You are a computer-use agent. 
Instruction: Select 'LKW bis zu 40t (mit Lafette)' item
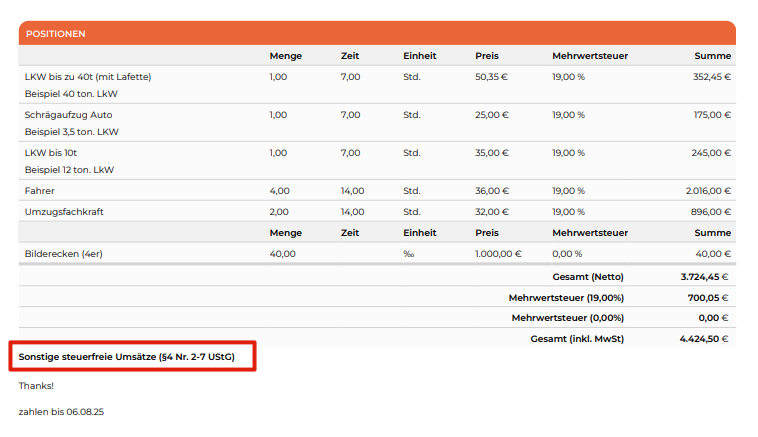(88, 77)
